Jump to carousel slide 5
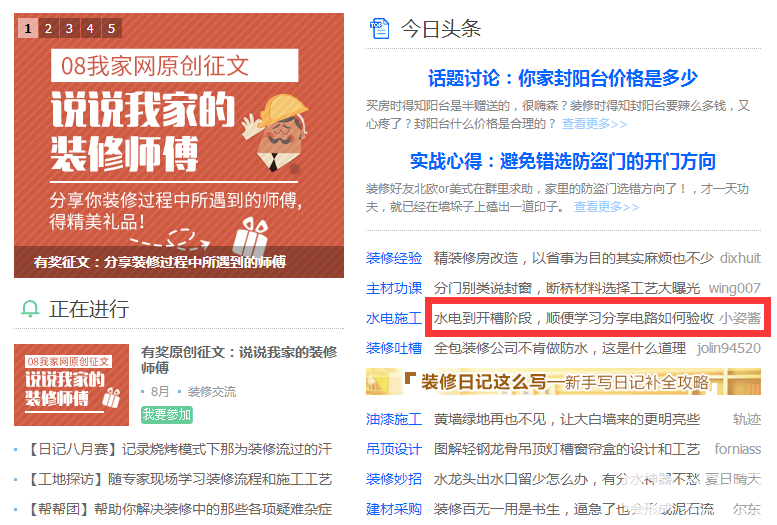Viewport: 777px width, 525px height. click(111, 28)
